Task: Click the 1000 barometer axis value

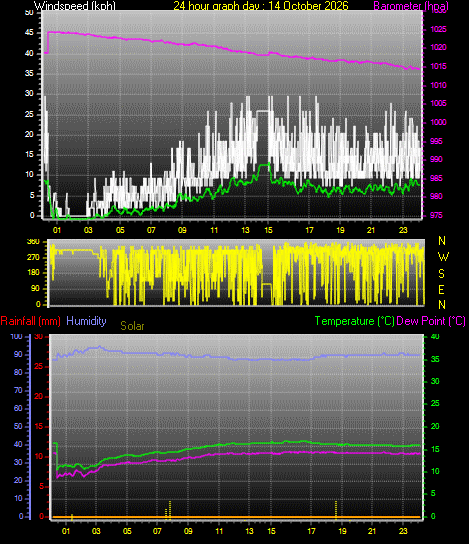Action: coord(438,122)
